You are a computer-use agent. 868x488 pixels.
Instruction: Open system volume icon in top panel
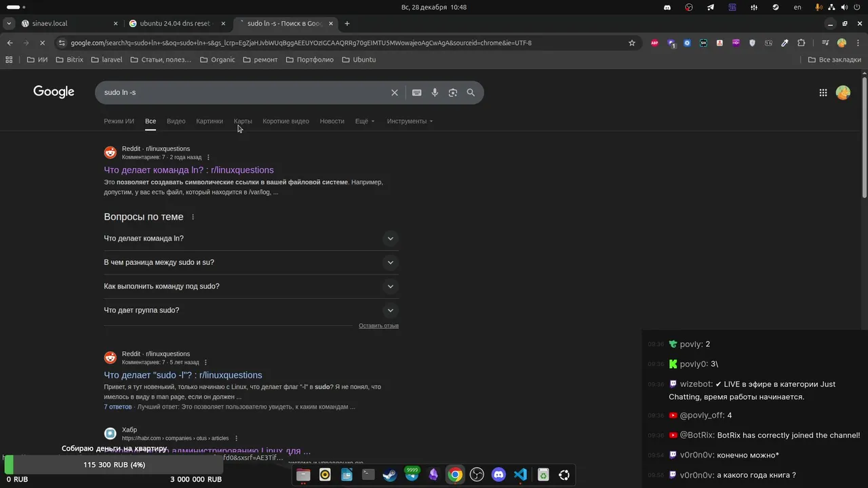[x=844, y=7]
